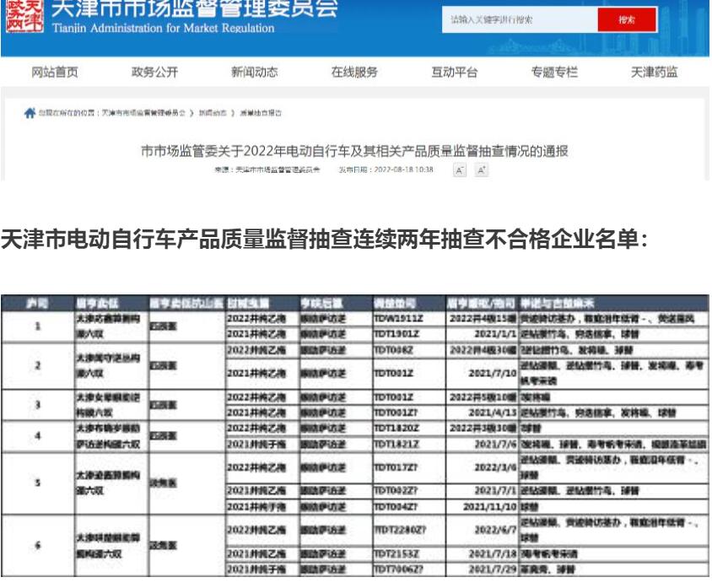
Task: Click the bold heading 连续两年抽查不合格企业名单
Action: click(324, 240)
